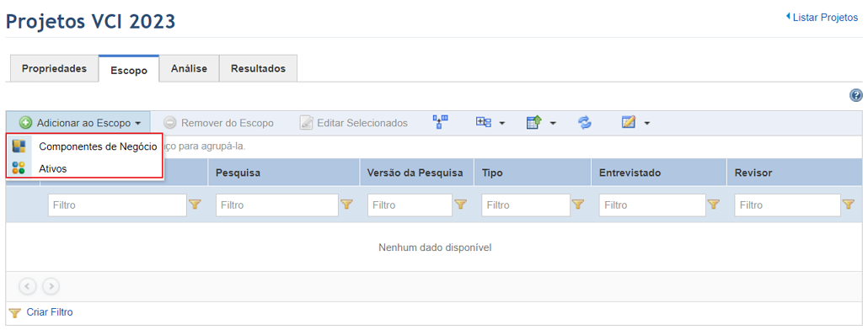Screen dimensions: 868x335
Task: Select Componentes de Negócio menu entry
Action: tap(85, 146)
